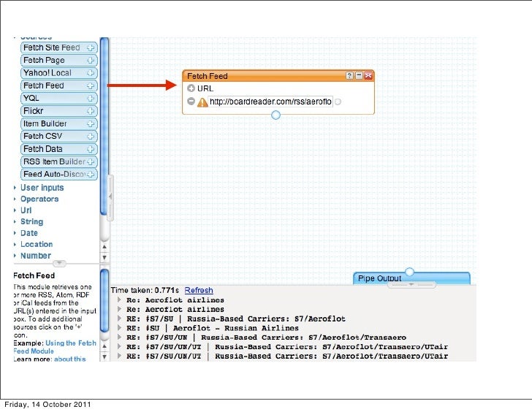This screenshot has width=532, height=412.
Task: Select the Fetch Page source
Action: point(58,61)
